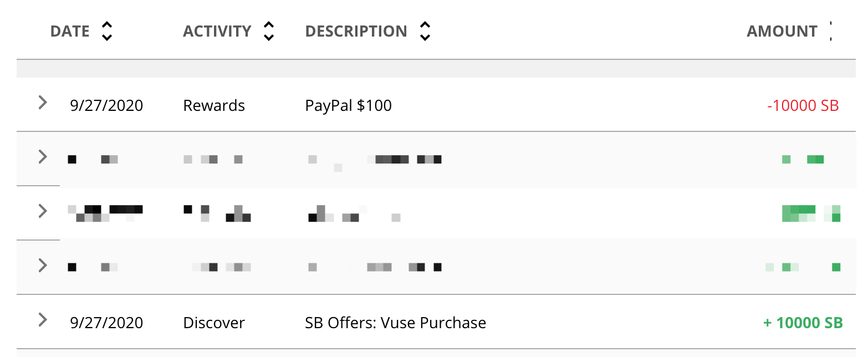
Task: Click the ascending sort arrow beside DESCRIPTION
Action: click(425, 24)
